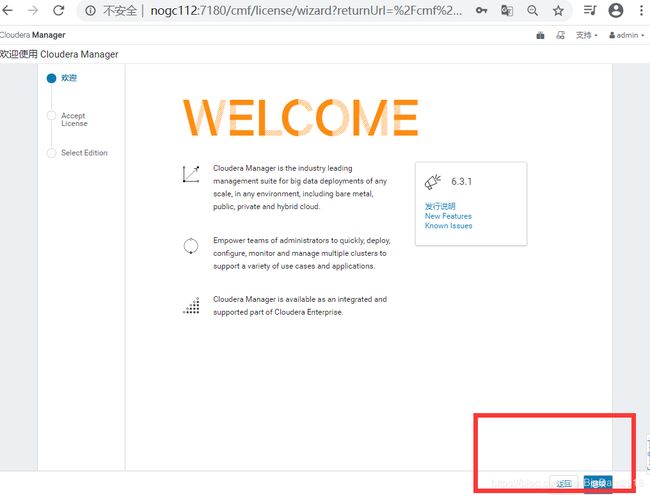Click the circular cycle icon

click(191, 246)
